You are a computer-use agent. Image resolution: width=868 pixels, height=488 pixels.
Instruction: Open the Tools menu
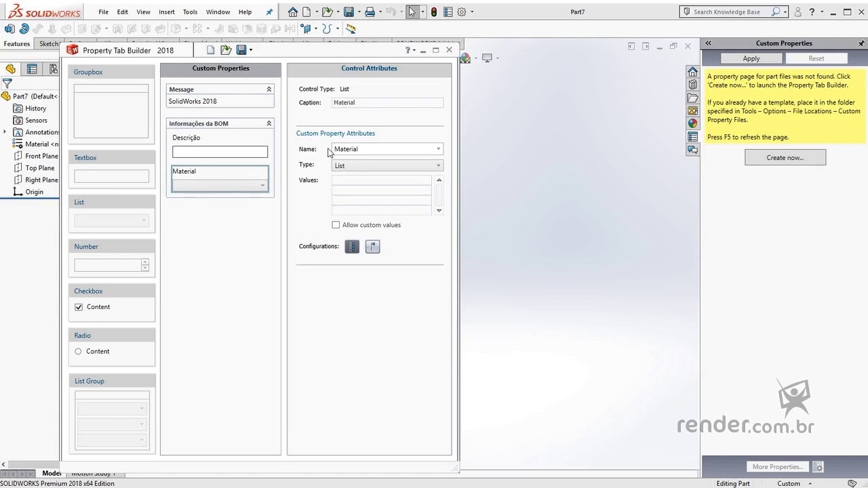[x=190, y=12]
